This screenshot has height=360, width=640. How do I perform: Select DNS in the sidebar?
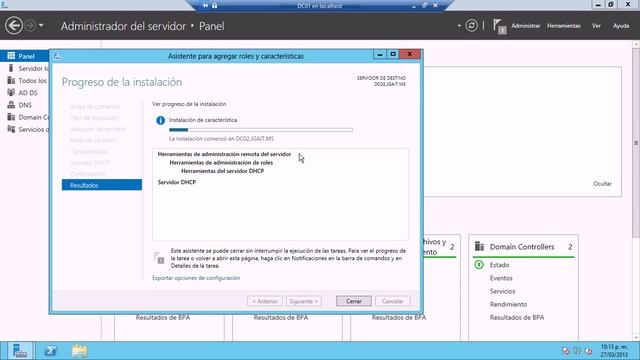click(25, 105)
